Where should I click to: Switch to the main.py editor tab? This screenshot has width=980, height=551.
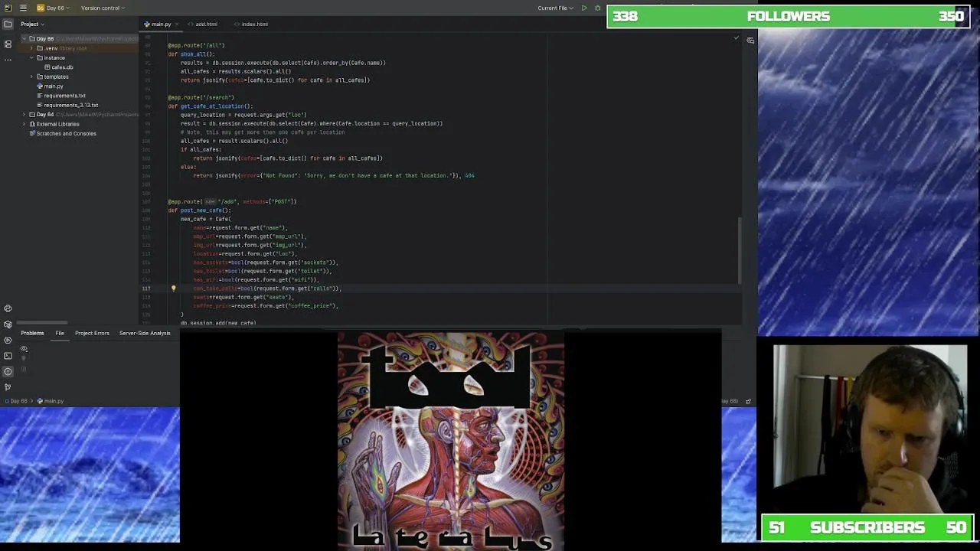coord(161,24)
